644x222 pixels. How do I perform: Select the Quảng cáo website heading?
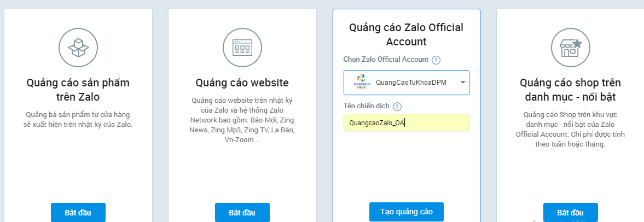tap(242, 83)
